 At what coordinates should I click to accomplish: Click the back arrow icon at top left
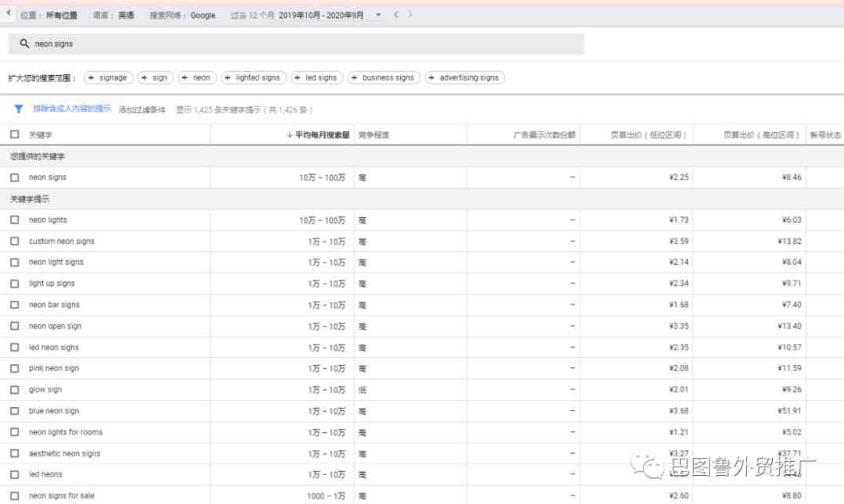click(8, 13)
